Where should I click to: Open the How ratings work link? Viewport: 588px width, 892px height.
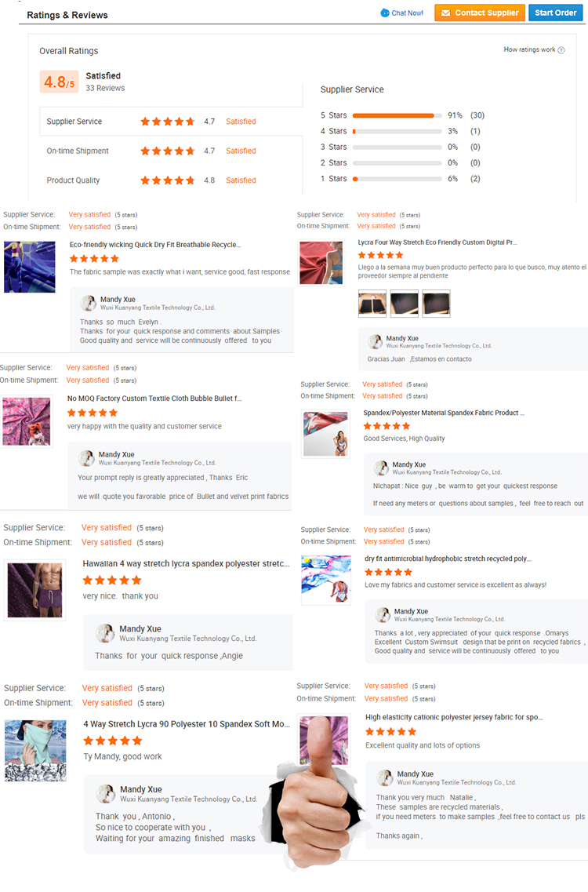click(x=529, y=49)
